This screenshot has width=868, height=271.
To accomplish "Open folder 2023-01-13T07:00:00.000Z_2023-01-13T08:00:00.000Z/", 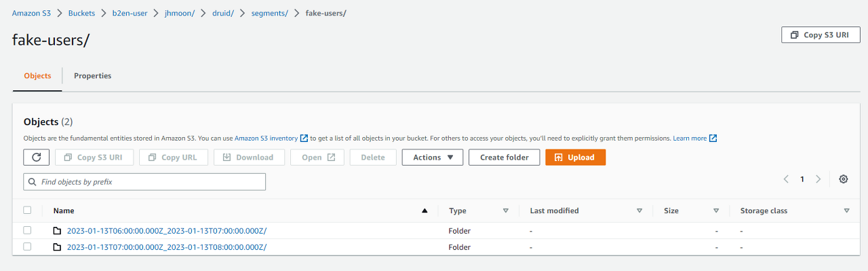I will [167, 247].
